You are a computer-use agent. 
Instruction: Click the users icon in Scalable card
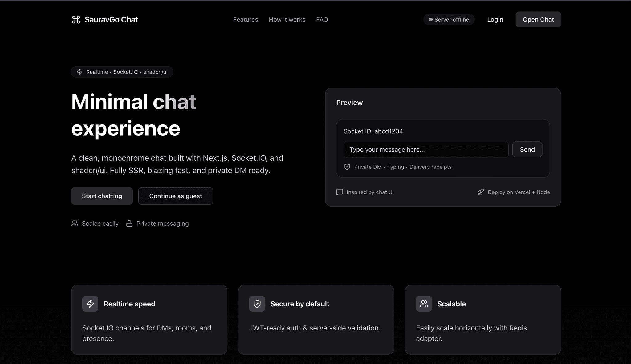[424, 304]
